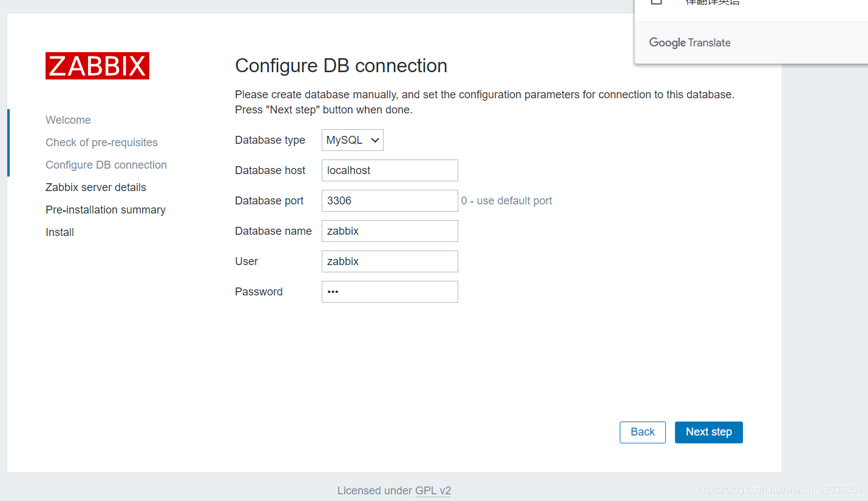Screen dimensions: 868x501
Task: Click the Password label
Action: point(259,292)
